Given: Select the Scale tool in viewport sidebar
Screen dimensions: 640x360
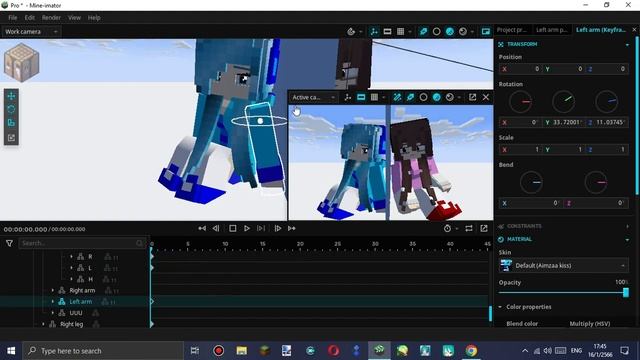Looking at the screenshot, I should pyautogui.click(x=11, y=123).
